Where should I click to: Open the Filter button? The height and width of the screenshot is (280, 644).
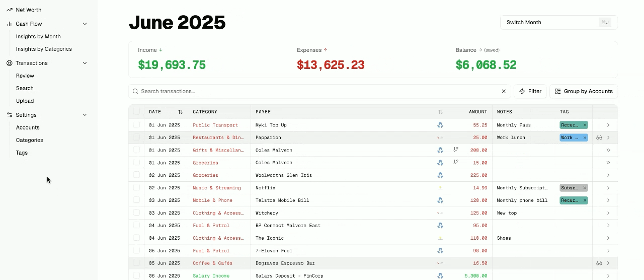(530, 92)
